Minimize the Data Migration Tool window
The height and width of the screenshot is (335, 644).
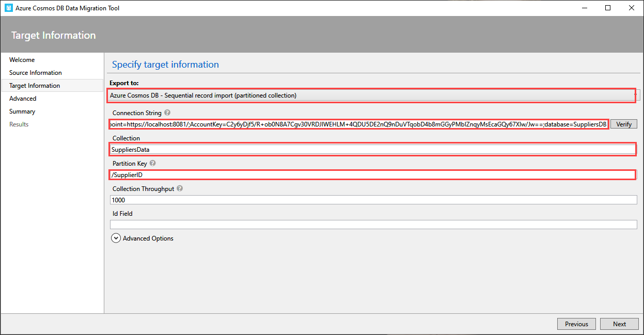tap(585, 8)
